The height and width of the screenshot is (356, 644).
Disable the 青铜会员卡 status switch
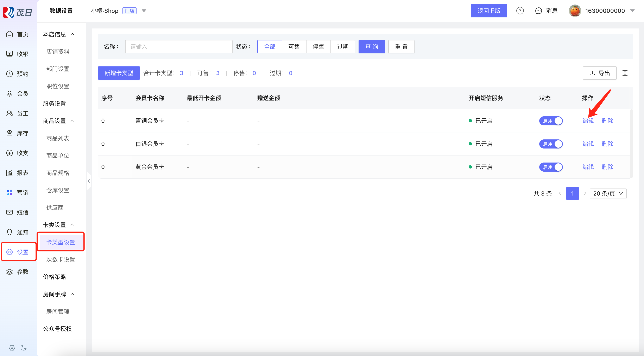tap(551, 121)
